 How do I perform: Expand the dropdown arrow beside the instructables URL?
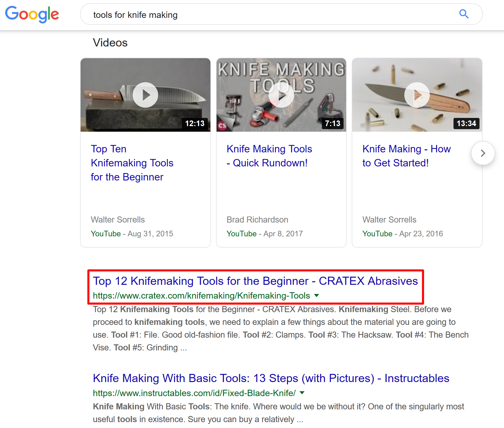tap(302, 393)
